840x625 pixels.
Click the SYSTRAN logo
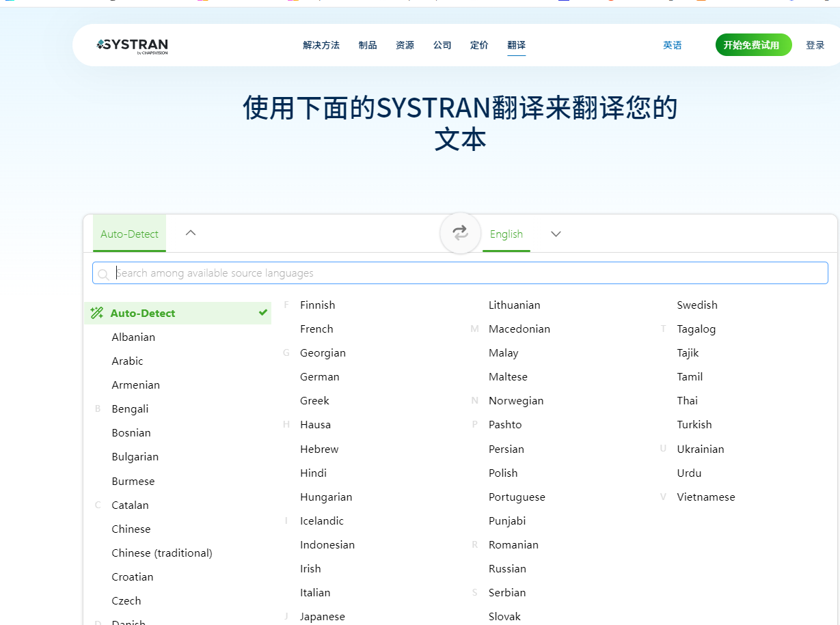132,46
